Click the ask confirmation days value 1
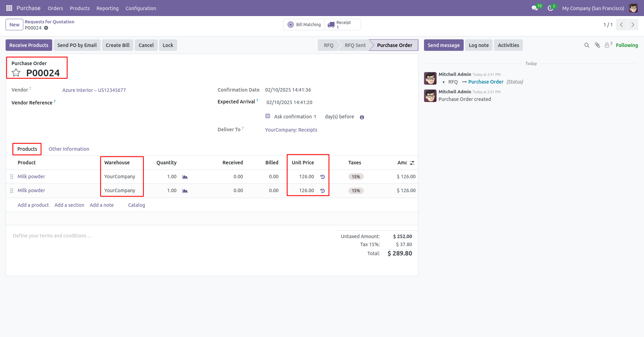This screenshot has height=337, width=644. click(315, 117)
